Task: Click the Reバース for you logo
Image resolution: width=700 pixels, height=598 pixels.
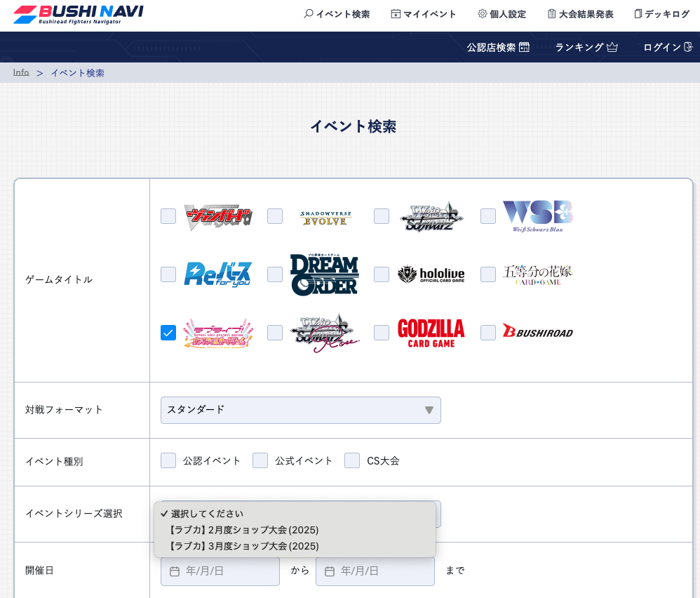Action: click(218, 274)
